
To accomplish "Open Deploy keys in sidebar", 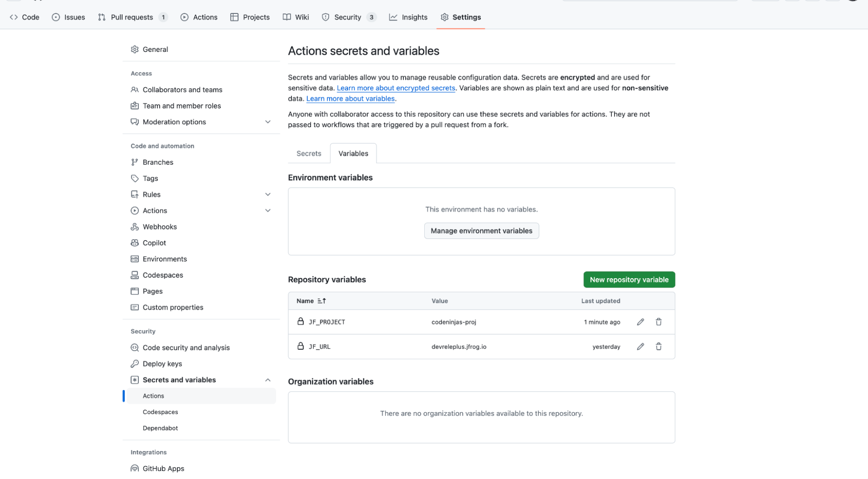I will click(x=162, y=364).
